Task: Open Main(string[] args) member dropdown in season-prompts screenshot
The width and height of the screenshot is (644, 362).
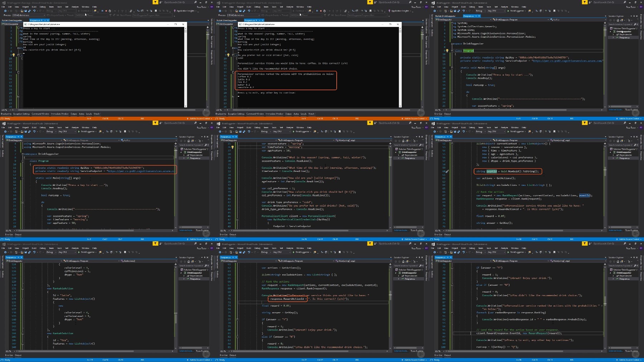Action: pyautogui.click(x=364, y=140)
